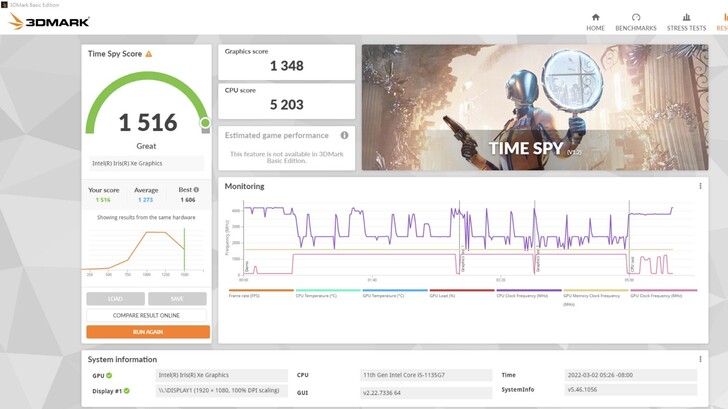The width and height of the screenshot is (728, 409).
Task: Click the info icon next to Best
Action: pyautogui.click(x=196, y=189)
